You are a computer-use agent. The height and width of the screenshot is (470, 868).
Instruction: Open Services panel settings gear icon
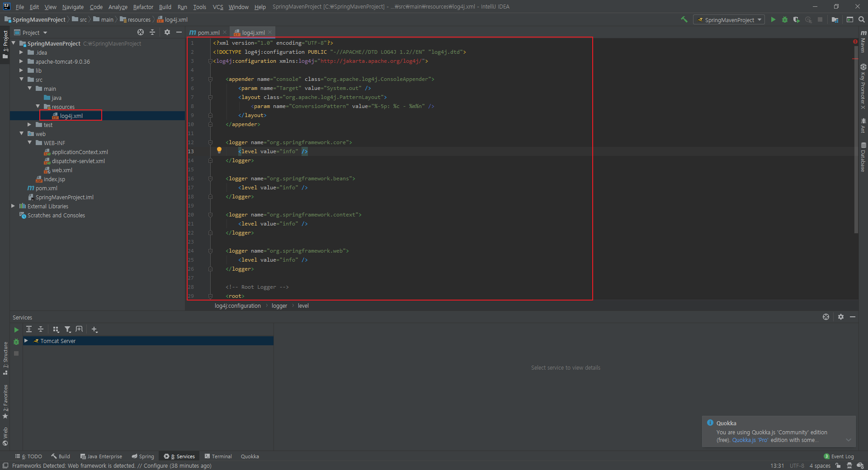point(841,317)
